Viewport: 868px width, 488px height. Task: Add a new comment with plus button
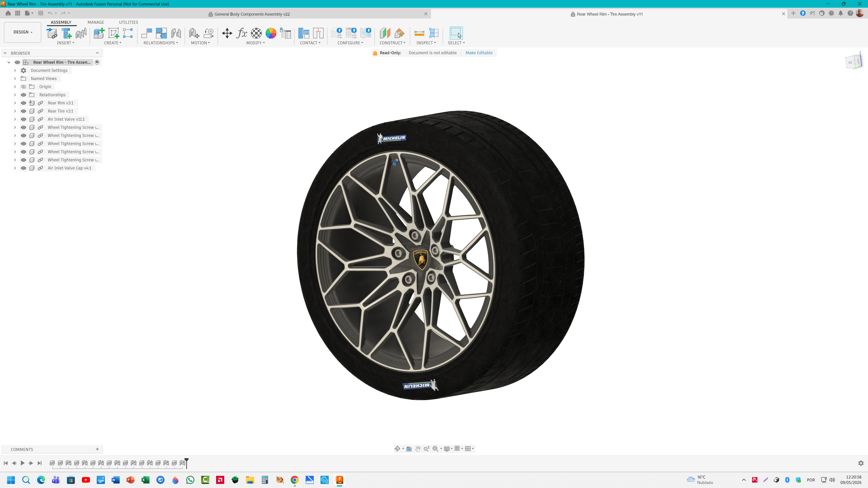[97, 449]
